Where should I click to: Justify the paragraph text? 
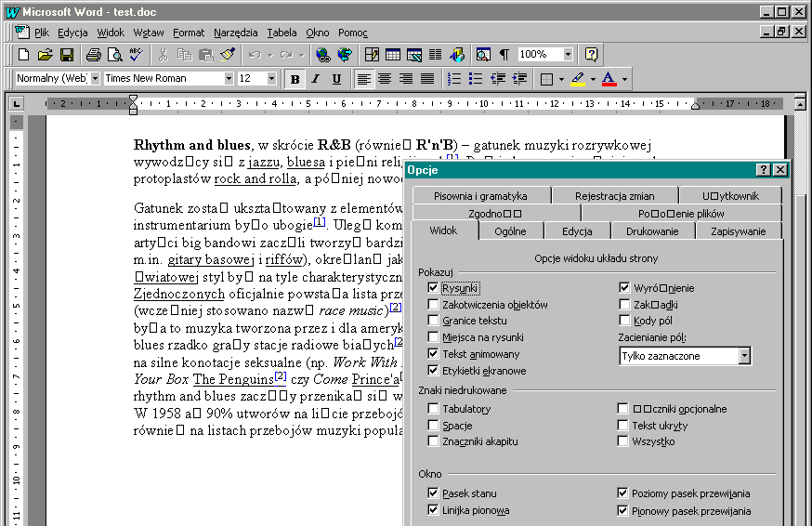coord(427,79)
